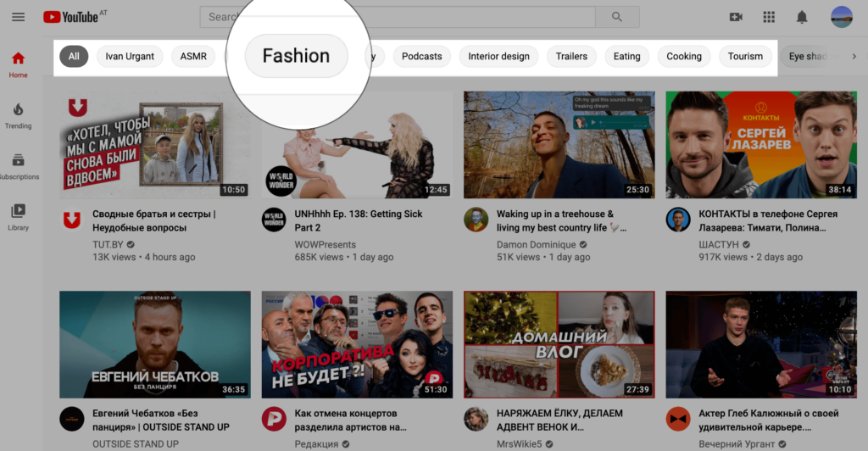Screen dimensions: 868x451
Task: Open Редакция channel avatar
Action: [x=274, y=420]
